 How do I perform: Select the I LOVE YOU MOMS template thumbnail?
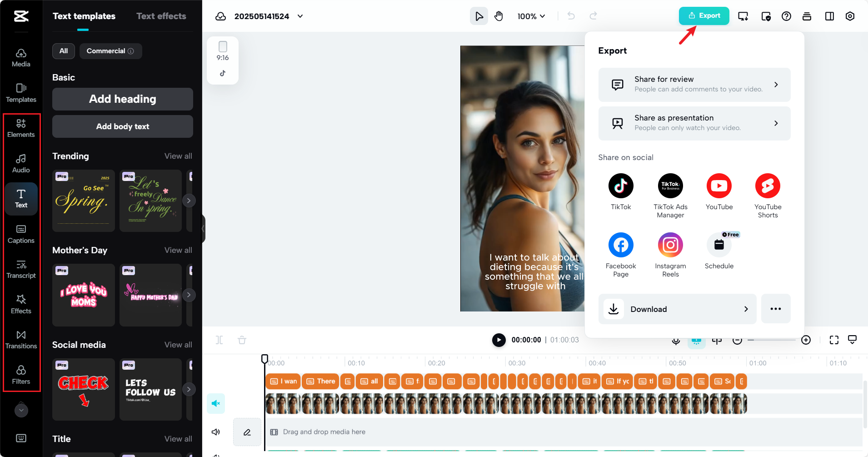[83, 295]
